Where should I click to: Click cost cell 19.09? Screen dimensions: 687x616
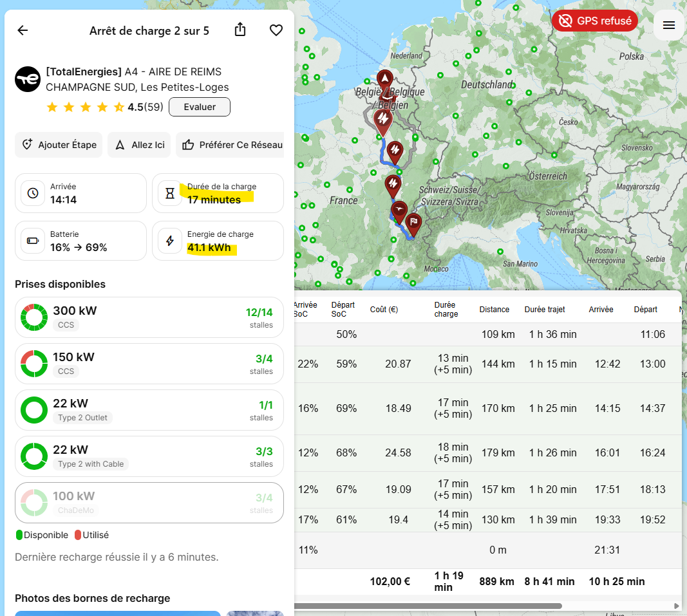(398, 489)
